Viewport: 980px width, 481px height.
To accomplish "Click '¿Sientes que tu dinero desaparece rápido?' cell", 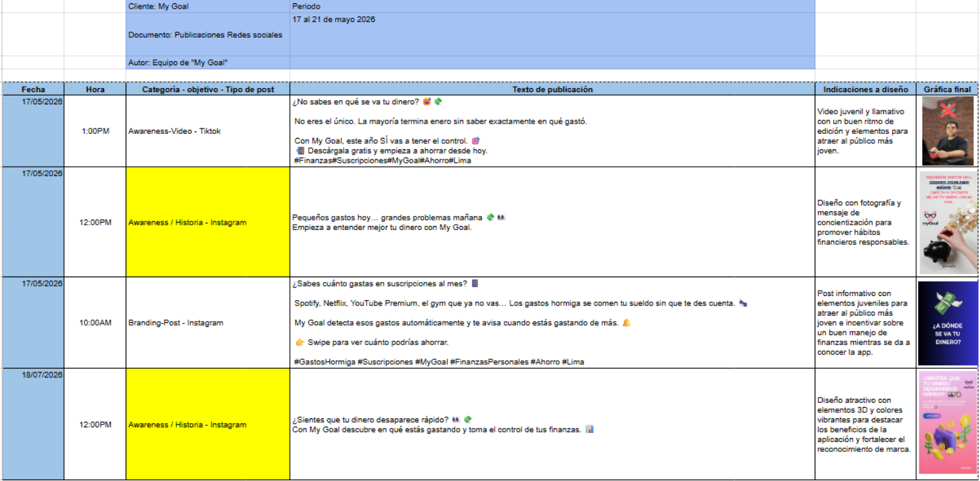I will [x=553, y=424].
